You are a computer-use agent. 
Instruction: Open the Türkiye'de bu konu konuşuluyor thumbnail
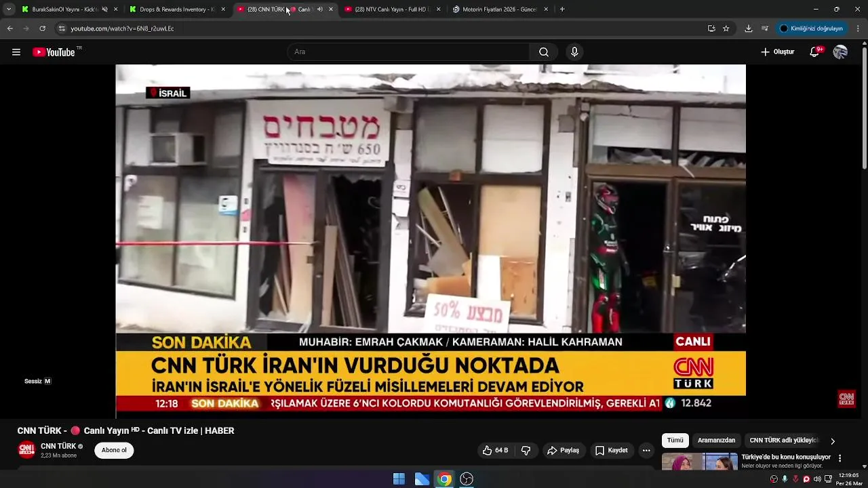(699, 462)
